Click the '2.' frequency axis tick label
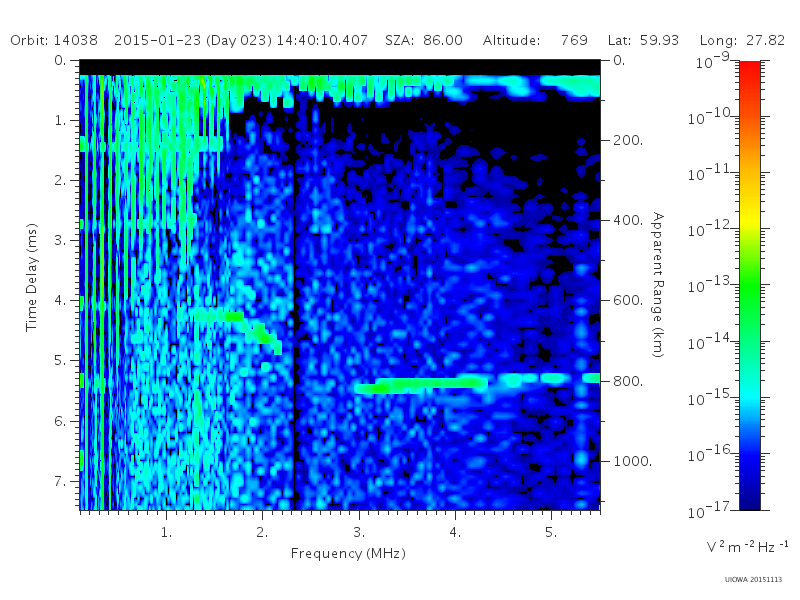 (262, 533)
